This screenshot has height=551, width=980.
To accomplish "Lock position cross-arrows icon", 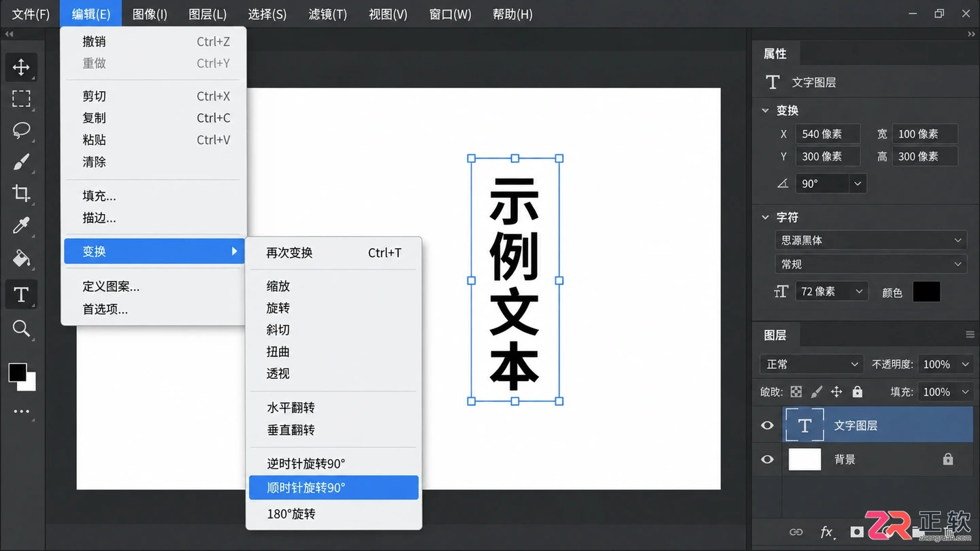I will tap(836, 392).
